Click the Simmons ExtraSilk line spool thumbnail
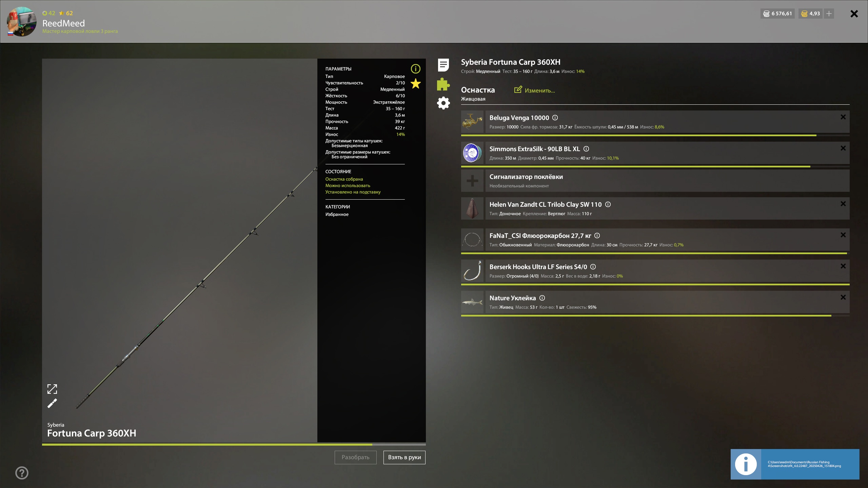 [472, 153]
